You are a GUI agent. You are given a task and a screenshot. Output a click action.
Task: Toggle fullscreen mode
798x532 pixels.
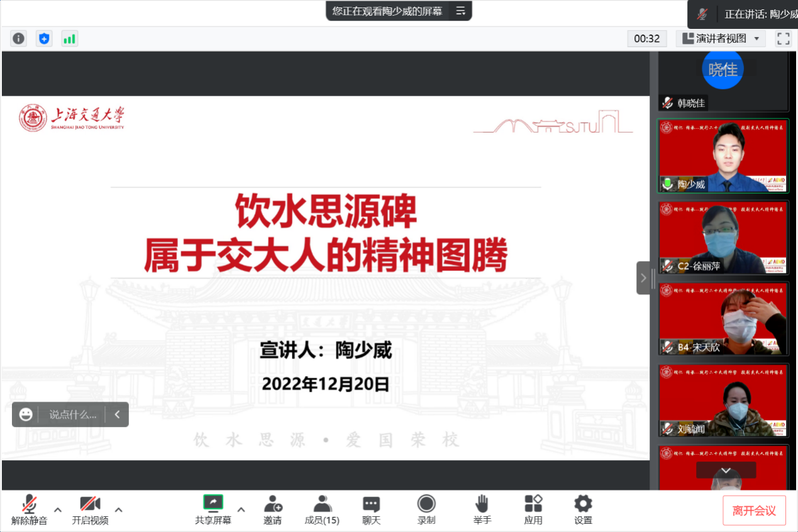[783, 38]
